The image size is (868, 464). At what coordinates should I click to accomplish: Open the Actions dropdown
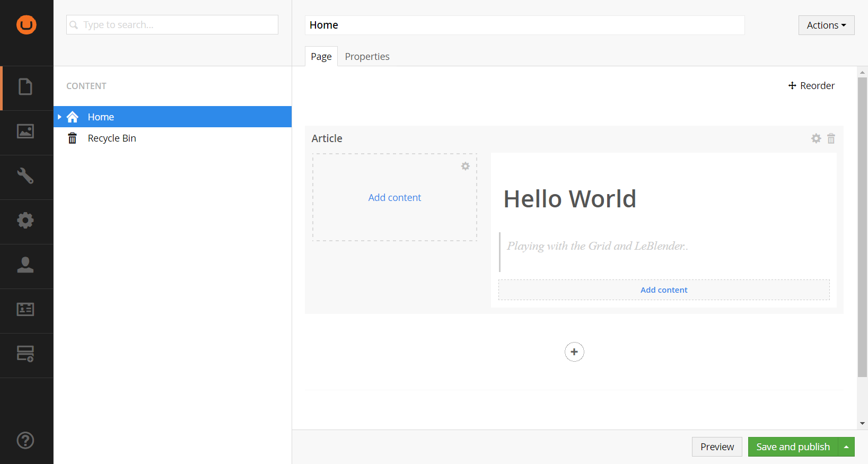[x=826, y=25]
